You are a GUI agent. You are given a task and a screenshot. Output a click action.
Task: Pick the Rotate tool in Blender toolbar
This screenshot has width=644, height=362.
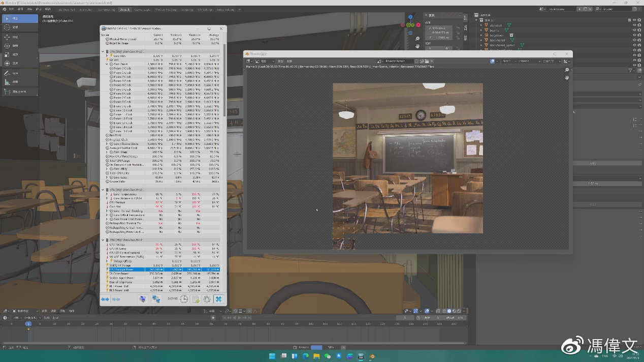click(x=19, y=46)
